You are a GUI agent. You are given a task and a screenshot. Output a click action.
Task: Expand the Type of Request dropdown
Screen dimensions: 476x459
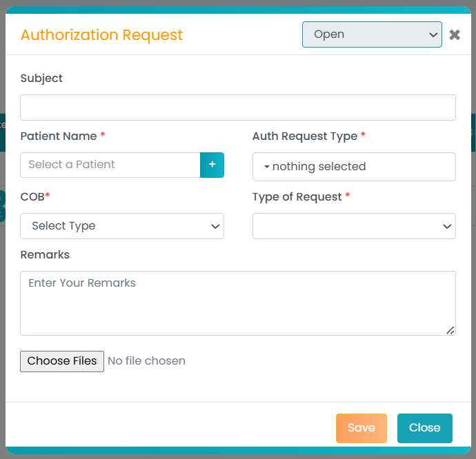pos(354,226)
